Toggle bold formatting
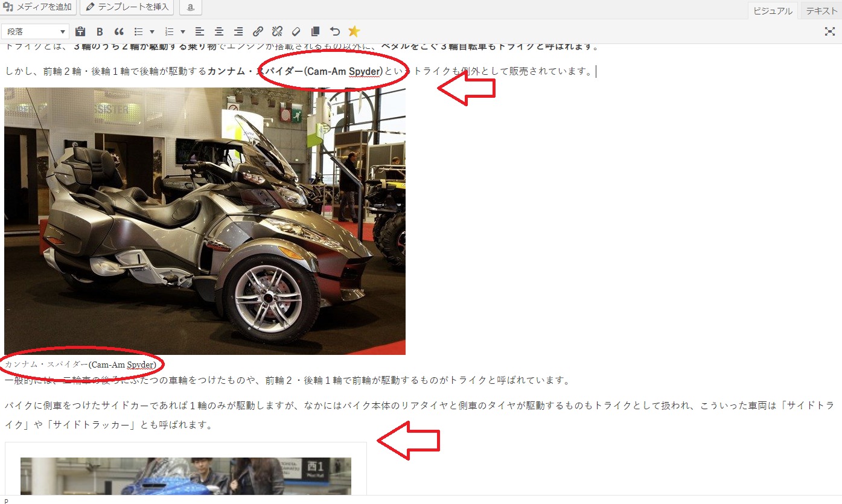This screenshot has height=504, width=842. point(100,31)
